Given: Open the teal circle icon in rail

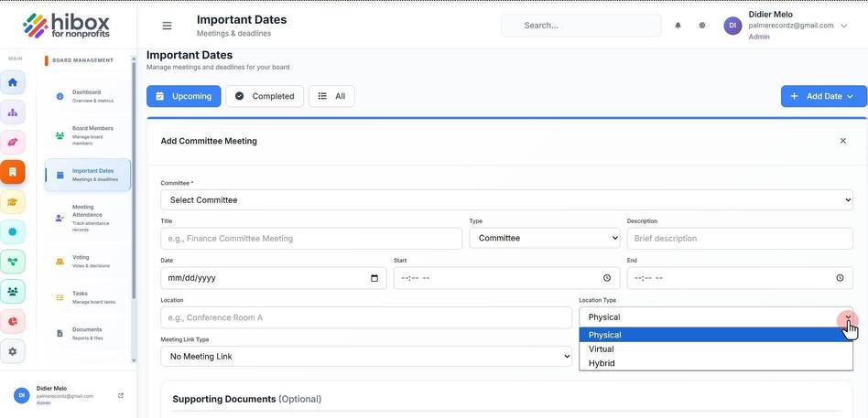Looking at the screenshot, I should coord(13,231).
